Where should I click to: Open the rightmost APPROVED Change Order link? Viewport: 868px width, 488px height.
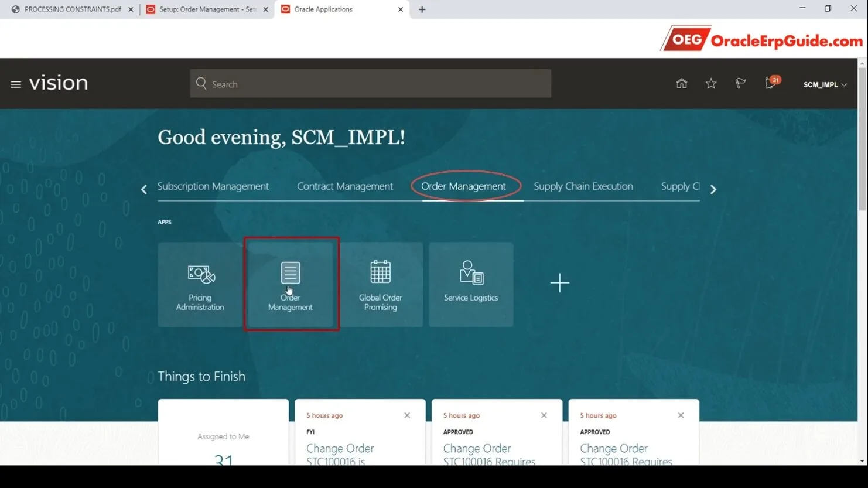point(626,455)
